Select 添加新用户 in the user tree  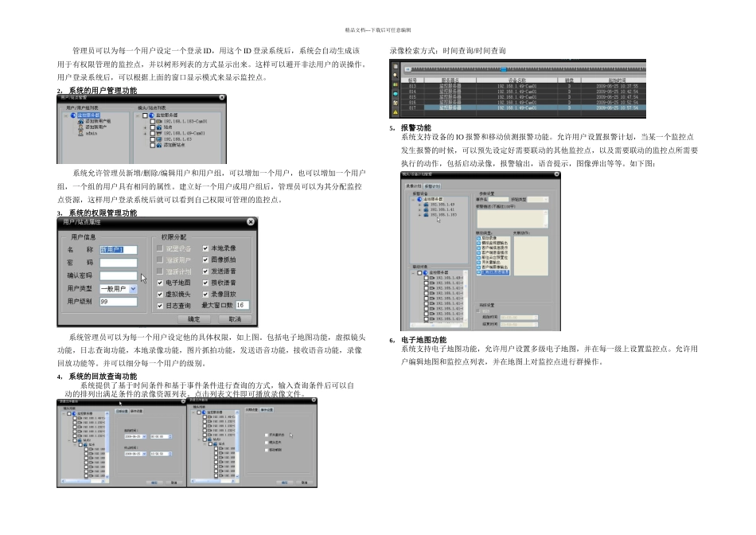click(x=96, y=127)
